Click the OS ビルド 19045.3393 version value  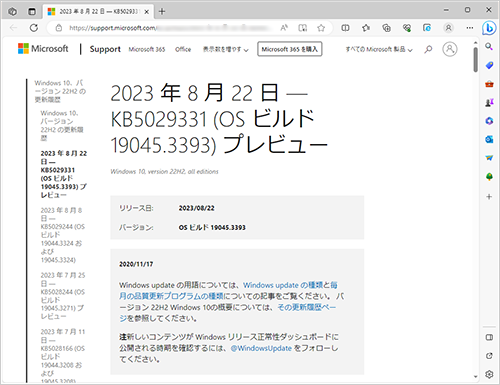coord(212,227)
